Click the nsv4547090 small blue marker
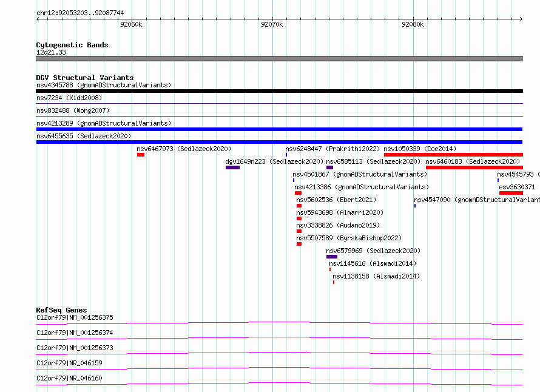Viewport: 540px width, 392px height. (x=415, y=206)
